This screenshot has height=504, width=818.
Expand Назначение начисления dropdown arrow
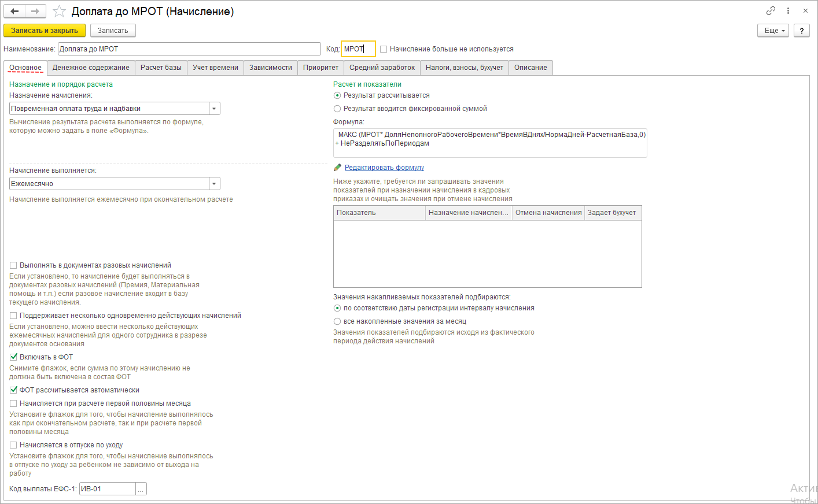[215, 109]
